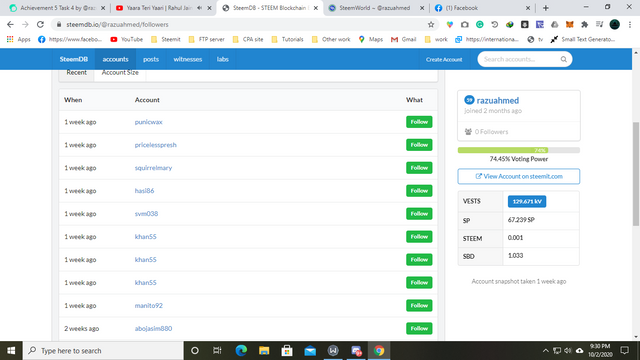Go back using browser back arrow
The image size is (640, 360).
(x=10, y=24)
